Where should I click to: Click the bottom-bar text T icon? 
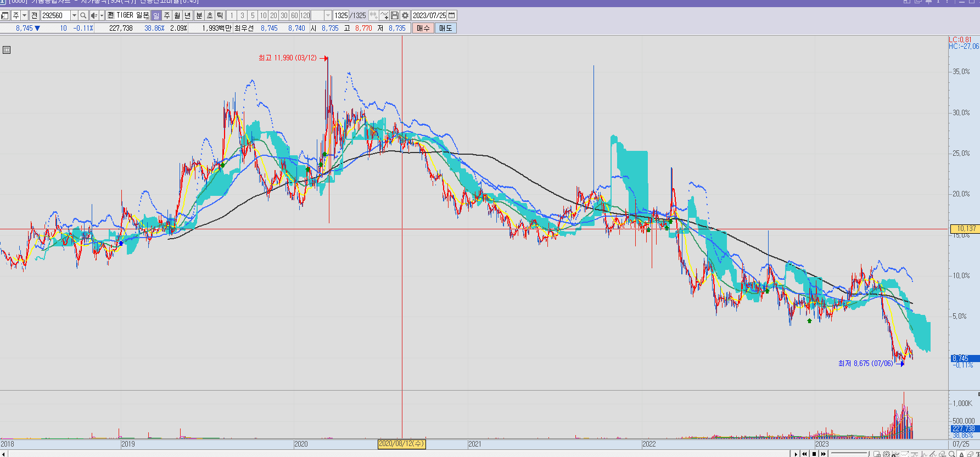(978, 454)
